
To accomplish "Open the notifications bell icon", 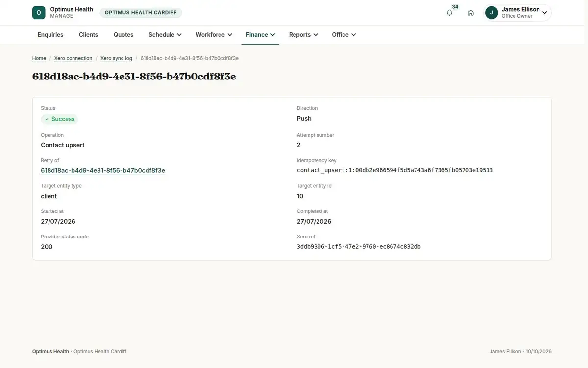I will [449, 13].
